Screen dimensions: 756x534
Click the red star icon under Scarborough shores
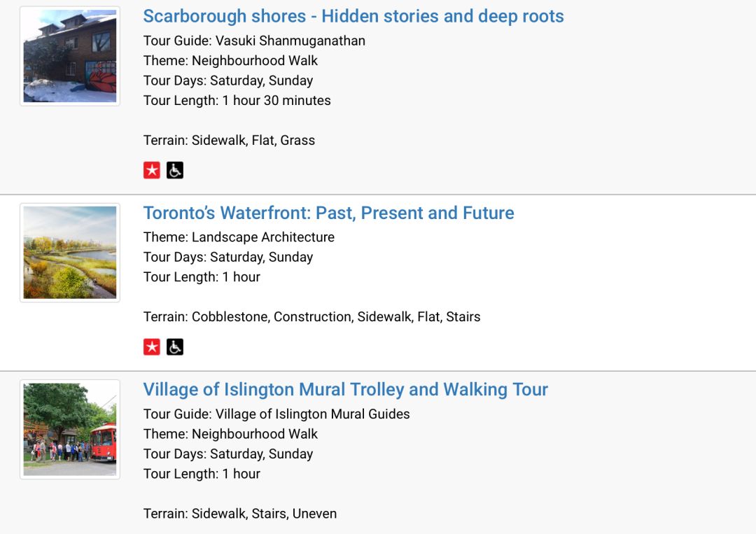click(x=152, y=170)
